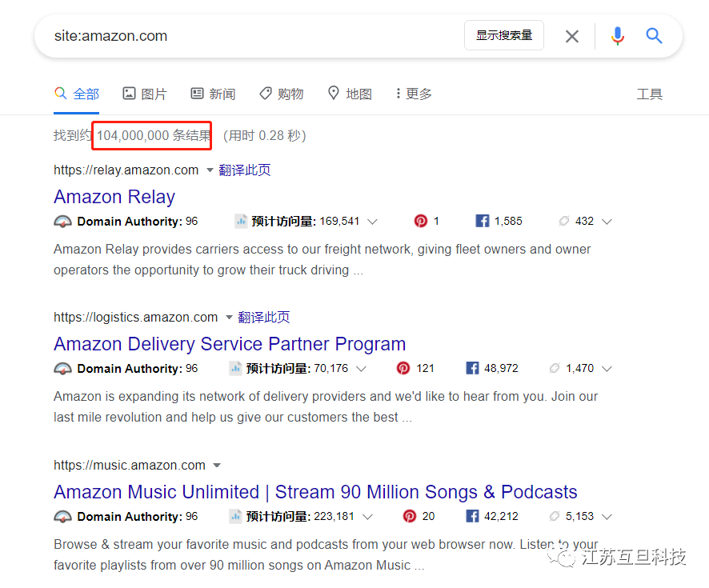The height and width of the screenshot is (588, 709).
Task: Click the 显示搜索量 button
Action: tap(503, 36)
